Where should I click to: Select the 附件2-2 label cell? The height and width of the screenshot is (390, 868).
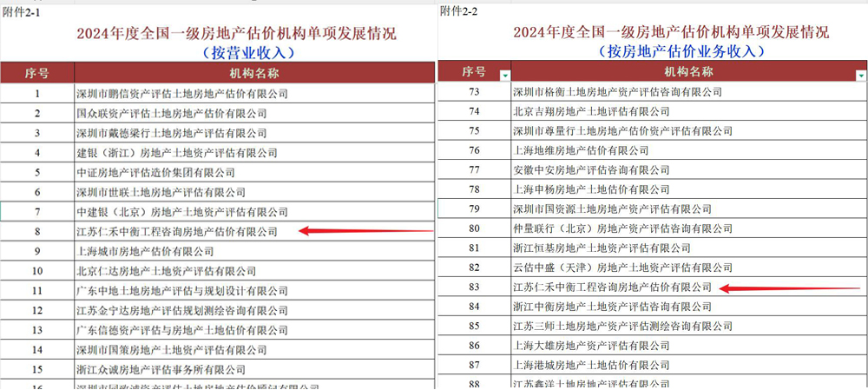click(x=458, y=10)
